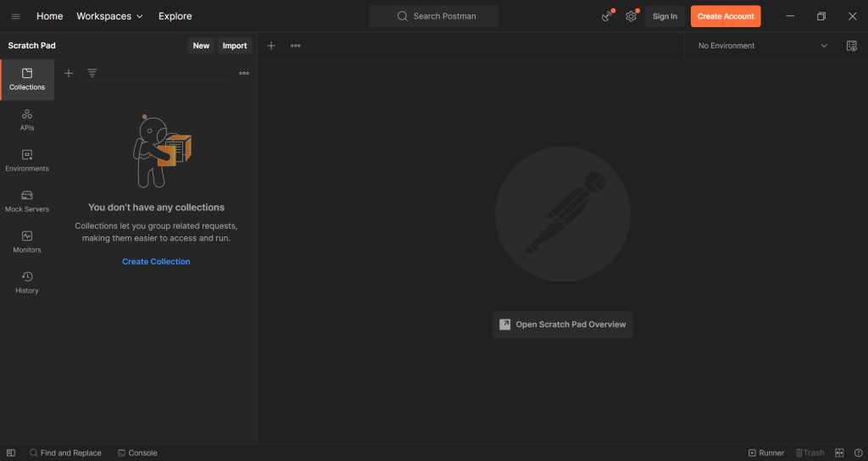The width and height of the screenshot is (868, 461).
Task: Close the Postman window
Action: pos(853,16)
